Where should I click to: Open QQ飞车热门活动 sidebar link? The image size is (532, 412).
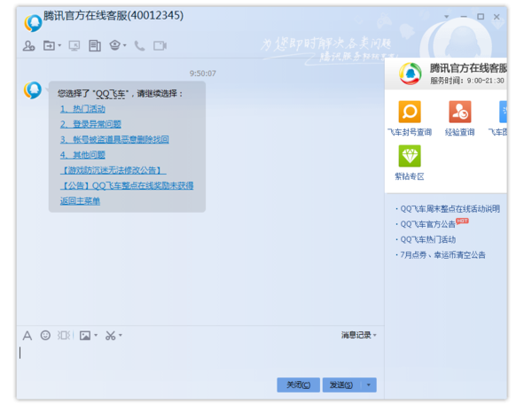(428, 240)
